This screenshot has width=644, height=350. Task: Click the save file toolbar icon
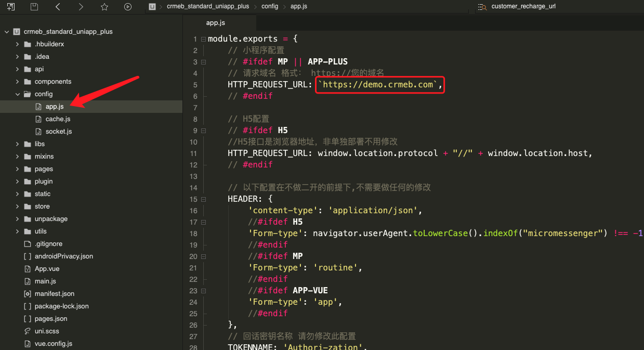pyautogui.click(x=34, y=7)
